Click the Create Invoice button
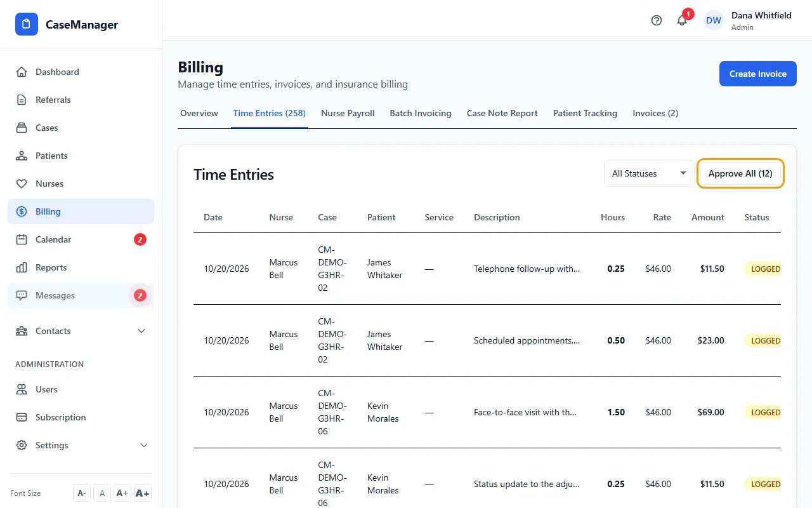This screenshot has width=812, height=508. point(758,74)
